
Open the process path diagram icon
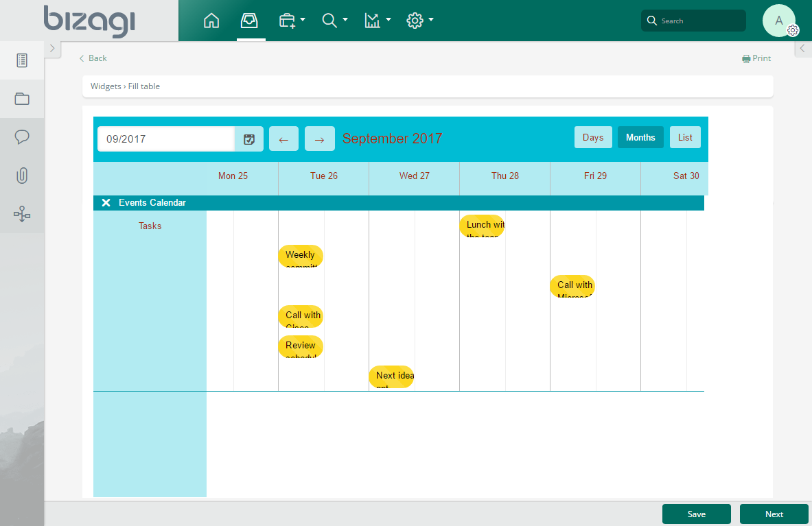(x=22, y=215)
